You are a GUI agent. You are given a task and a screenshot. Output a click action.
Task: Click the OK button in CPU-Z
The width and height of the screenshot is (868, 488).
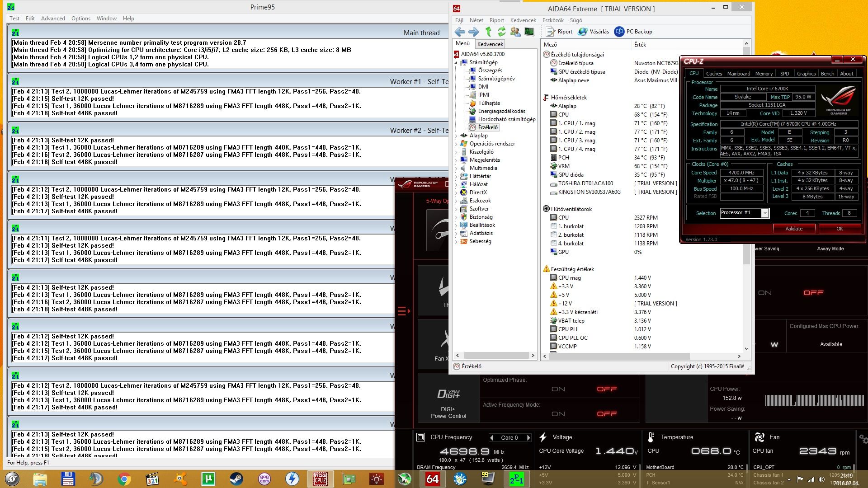(x=840, y=229)
